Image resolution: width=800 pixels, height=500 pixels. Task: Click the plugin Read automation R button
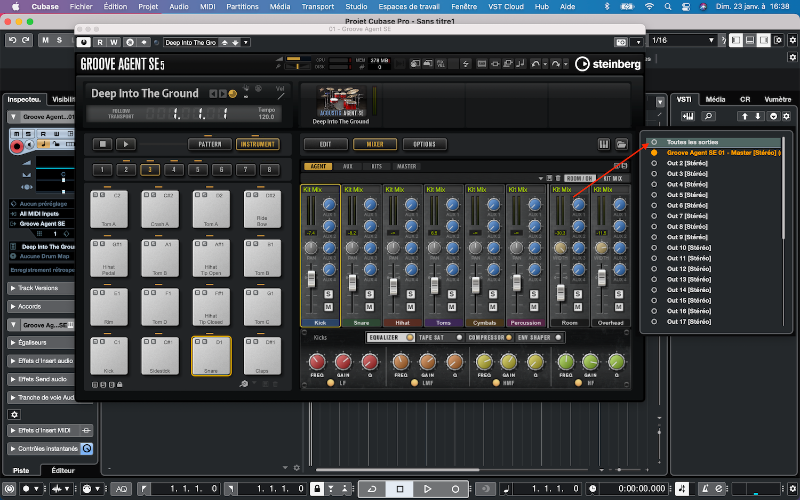pos(100,42)
